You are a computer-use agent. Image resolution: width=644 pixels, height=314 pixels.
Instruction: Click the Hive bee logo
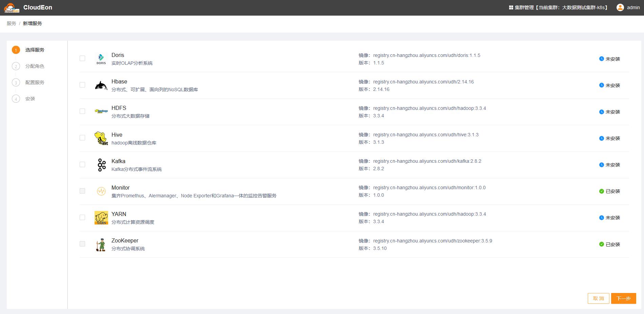101,138
